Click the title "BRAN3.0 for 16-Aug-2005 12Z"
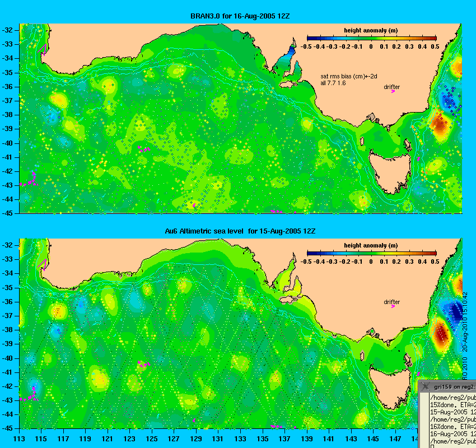 240,16
